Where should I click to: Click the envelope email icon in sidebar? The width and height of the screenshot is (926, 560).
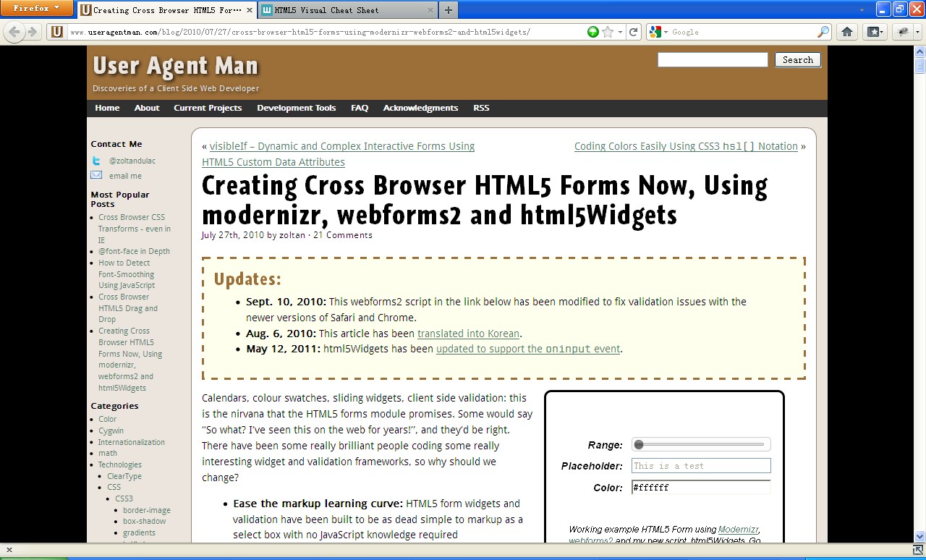tap(96, 175)
